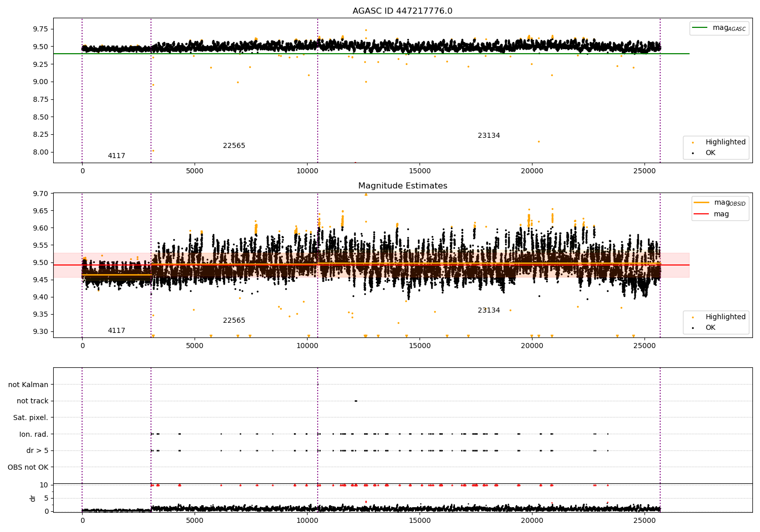Click the '9.30' tick on Magnitude Estimates axis

click(40, 331)
